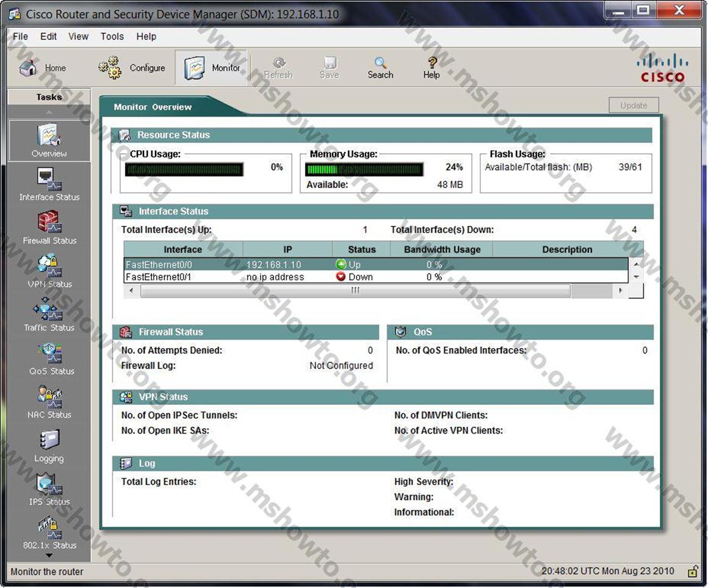
Task: Click the Update button
Action: [x=634, y=105]
